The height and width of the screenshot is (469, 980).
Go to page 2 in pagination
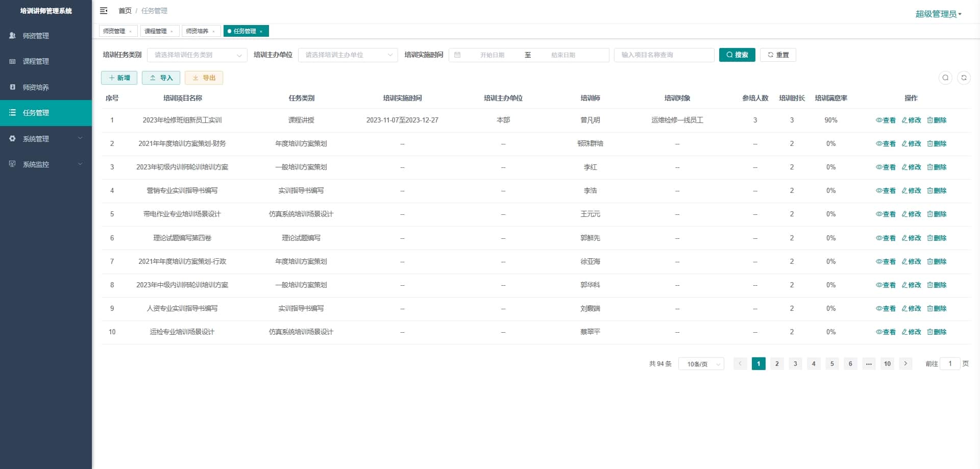click(777, 364)
